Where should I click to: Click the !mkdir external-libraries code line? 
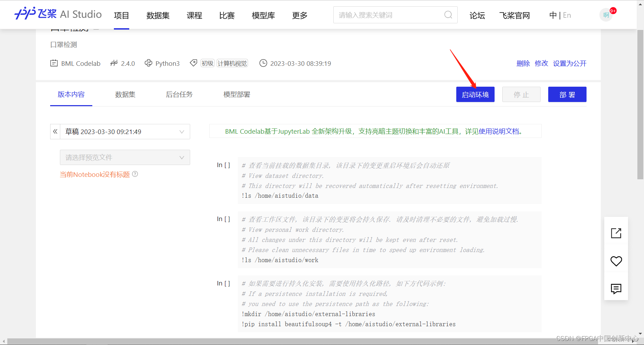tap(308, 314)
